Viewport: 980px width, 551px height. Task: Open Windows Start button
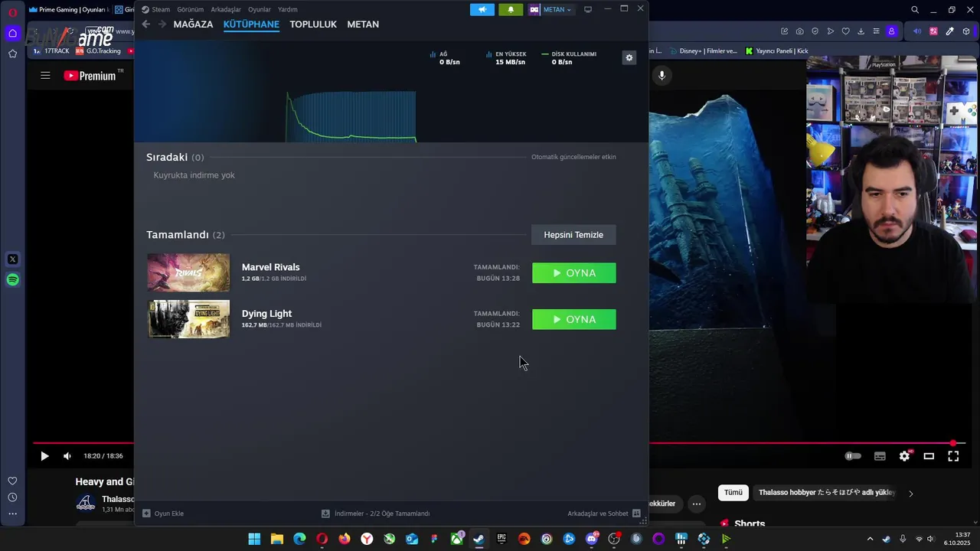(x=254, y=540)
